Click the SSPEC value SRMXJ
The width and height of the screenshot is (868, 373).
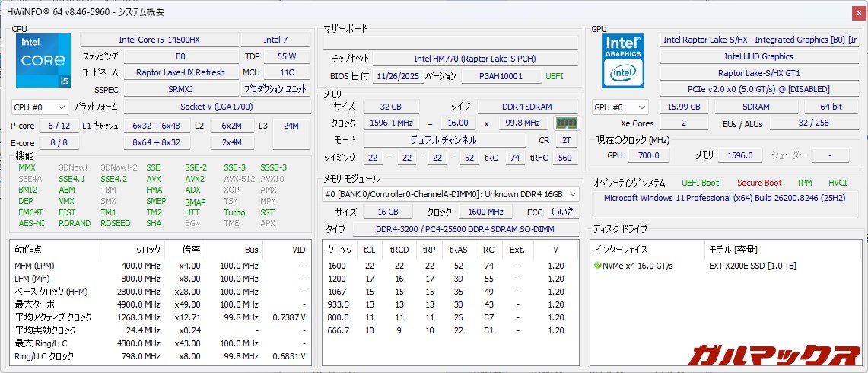pyautogui.click(x=180, y=89)
